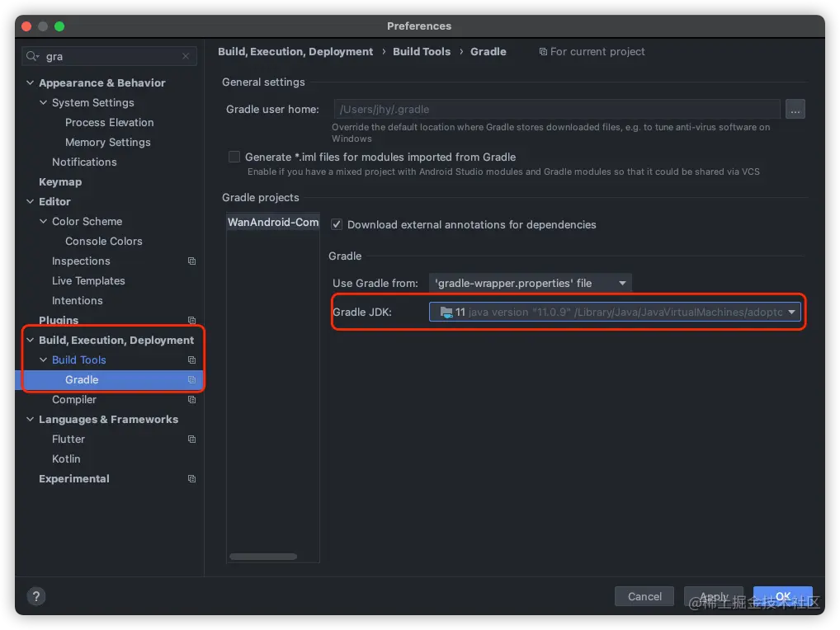
Task: Click Build Tools breadcrumb
Action: click(x=422, y=51)
